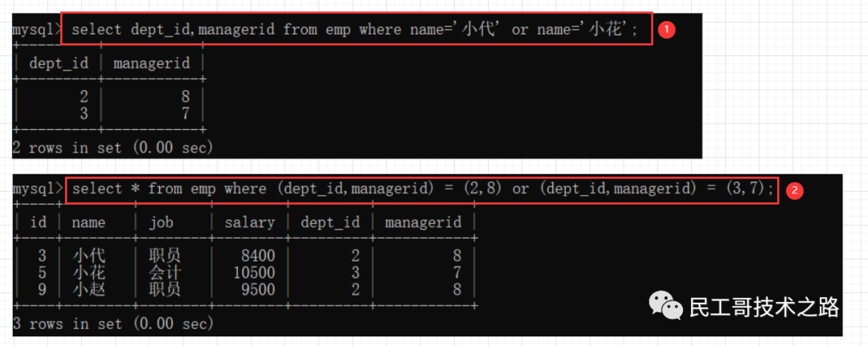Click id 9 in the 小赵 row
The height and width of the screenshot is (346, 868).
(x=42, y=289)
